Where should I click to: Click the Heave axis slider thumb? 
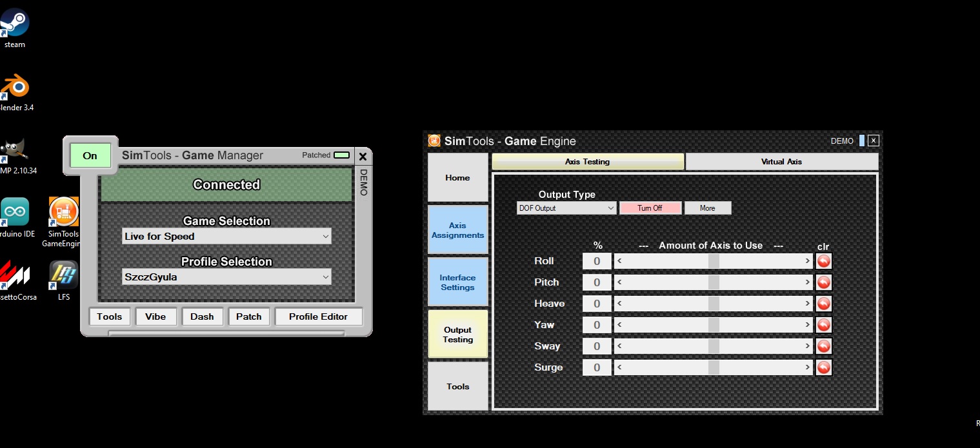pos(714,304)
